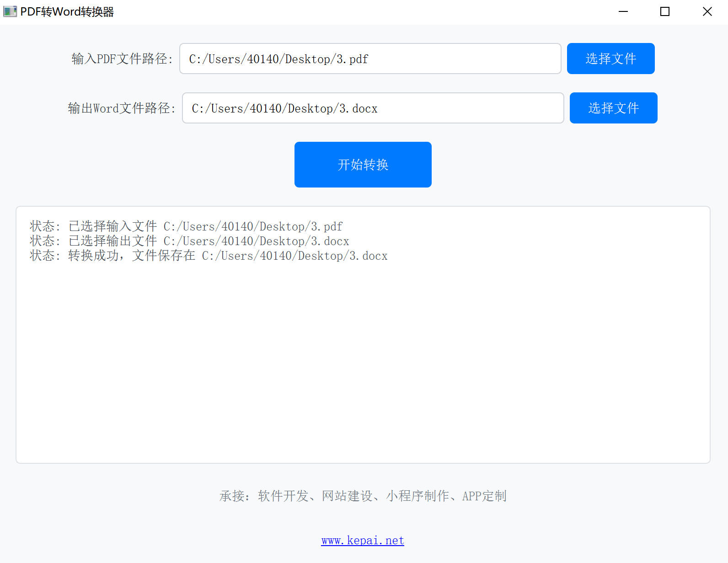728x563 pixels.
Task: Click the 转换成功 status message line
Action: [x=209, y=256]
